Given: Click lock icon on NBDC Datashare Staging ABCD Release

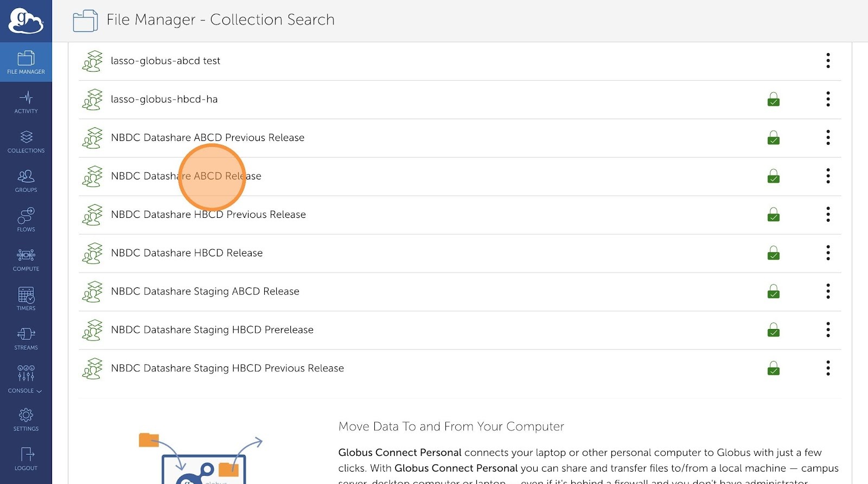Looking at the screenshot, I should point(774,292).
